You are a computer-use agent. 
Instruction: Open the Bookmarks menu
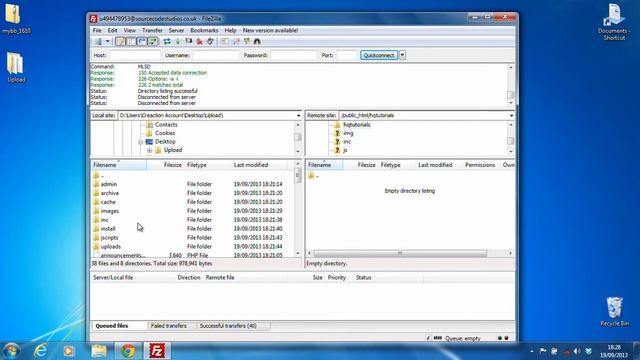204,31
